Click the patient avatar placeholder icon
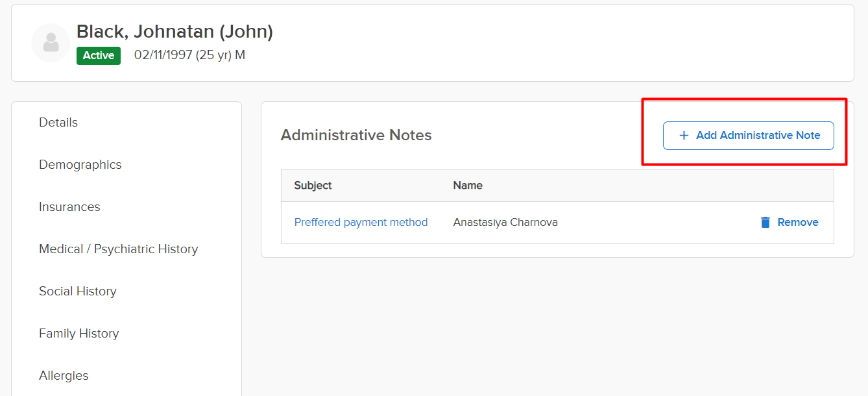This screenshot has width=868, height=396. click(x=51, y=43)
